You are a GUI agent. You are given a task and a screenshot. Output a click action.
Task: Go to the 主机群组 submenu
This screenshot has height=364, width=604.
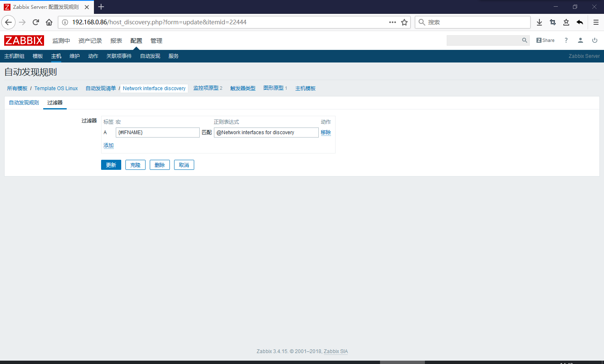pyautogui.click(x=14, y=56)
